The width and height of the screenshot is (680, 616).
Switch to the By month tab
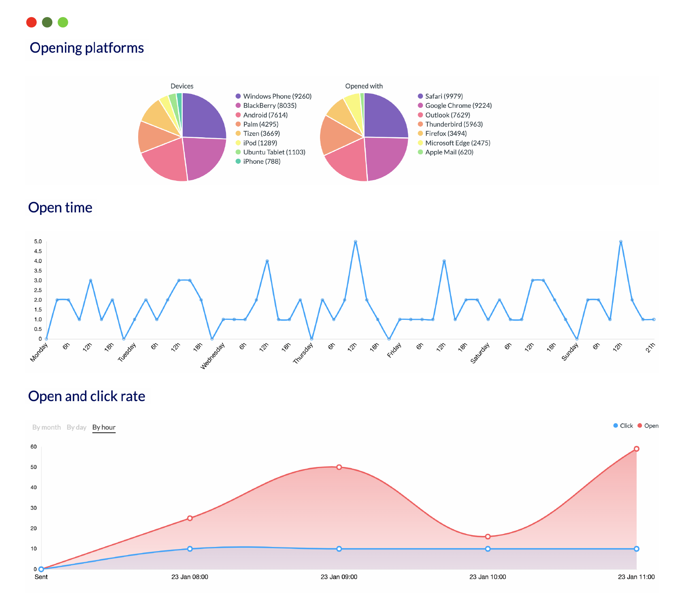coord(47,427)
